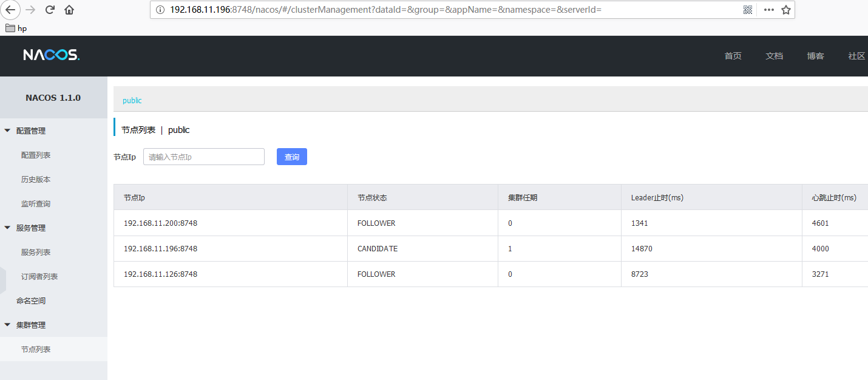Image resolution: width=868 pixels, height=380 pixels.
Task: Open 配置列表 in the sidebar
Action: [36, 155]
